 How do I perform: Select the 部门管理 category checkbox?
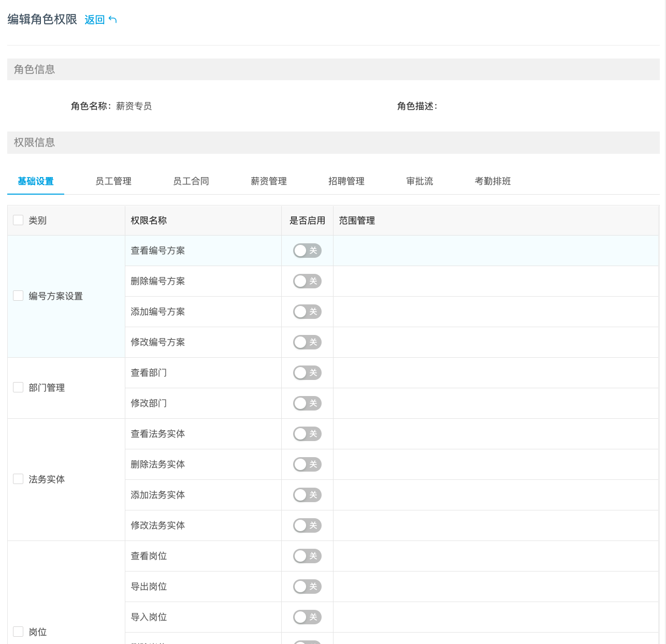(x=18, y=387)
